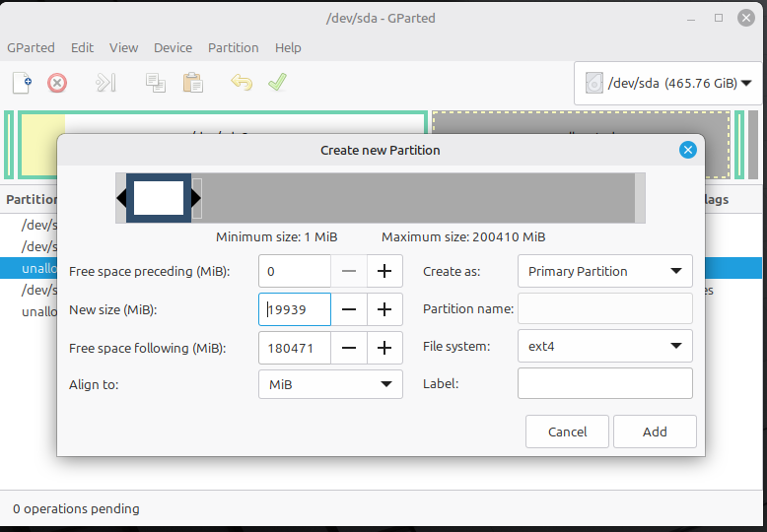Screen dimensions: 767x532
Task: Decrease Free space preceding value
Action: coord(349,271)
